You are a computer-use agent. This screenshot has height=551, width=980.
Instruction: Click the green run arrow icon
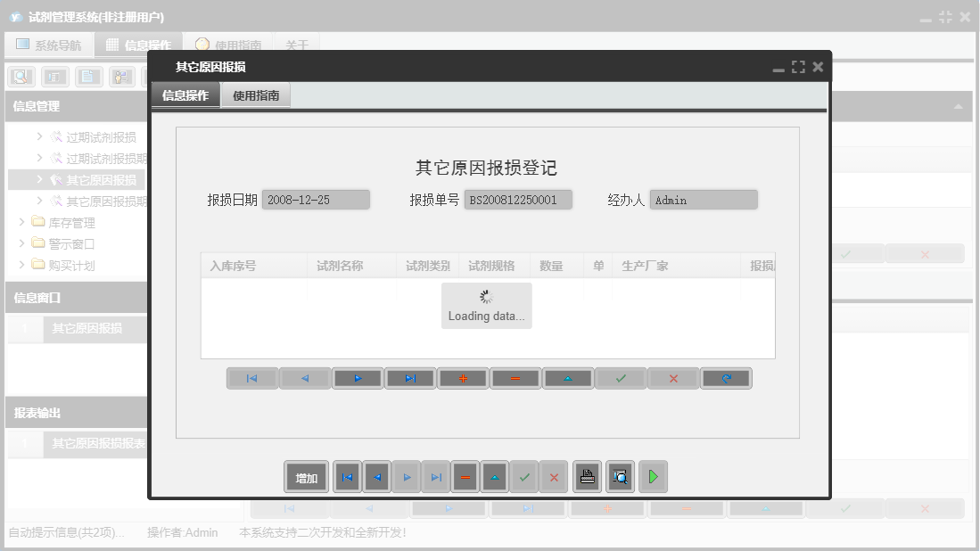[653, 477]
